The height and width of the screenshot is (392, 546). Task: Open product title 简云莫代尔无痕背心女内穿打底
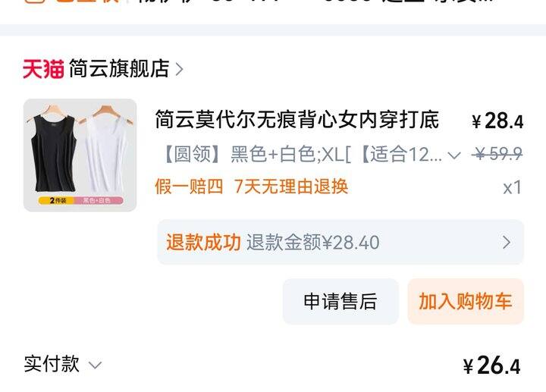pos(297,119)
